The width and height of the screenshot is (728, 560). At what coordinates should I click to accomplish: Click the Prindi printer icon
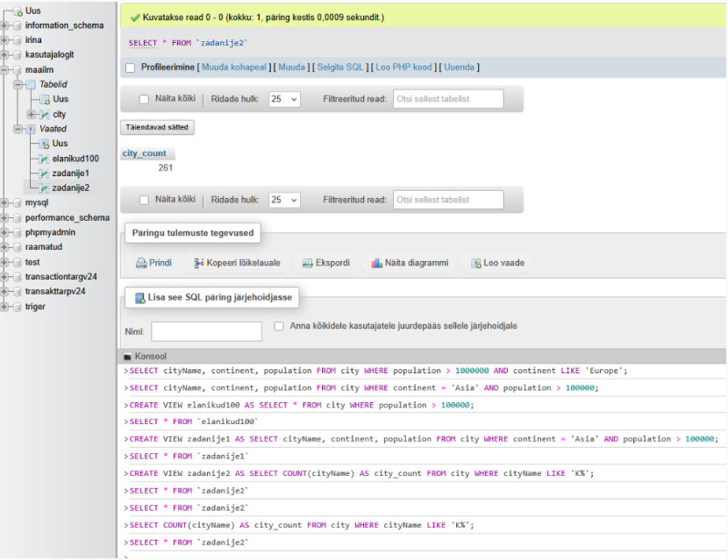(x=141, y=263)
